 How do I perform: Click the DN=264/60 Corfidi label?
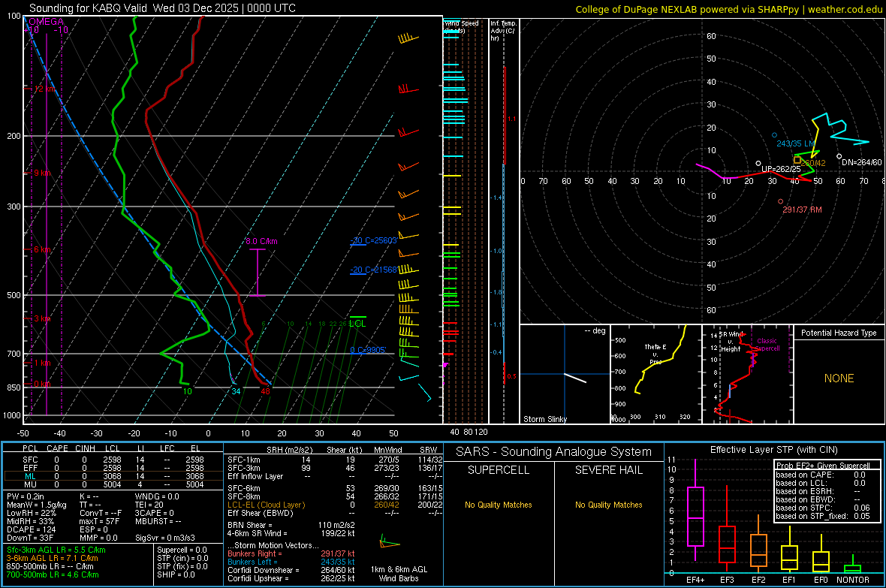click(862, 162)
